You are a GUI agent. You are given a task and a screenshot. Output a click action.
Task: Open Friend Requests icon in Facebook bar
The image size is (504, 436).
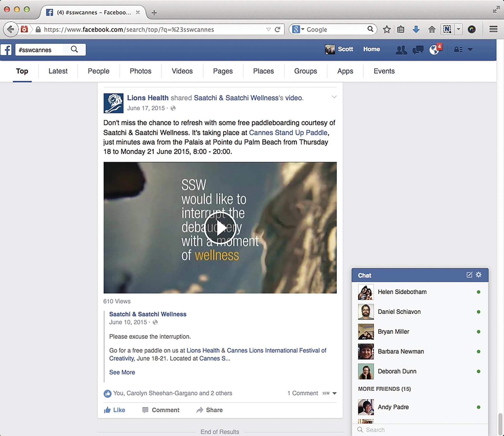click(x=401, y=50)
